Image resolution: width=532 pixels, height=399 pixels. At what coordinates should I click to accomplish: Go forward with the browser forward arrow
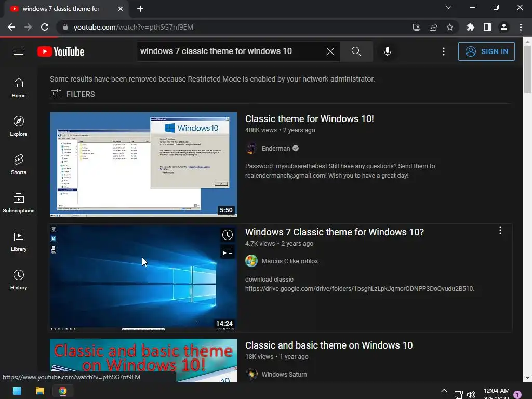28,27
